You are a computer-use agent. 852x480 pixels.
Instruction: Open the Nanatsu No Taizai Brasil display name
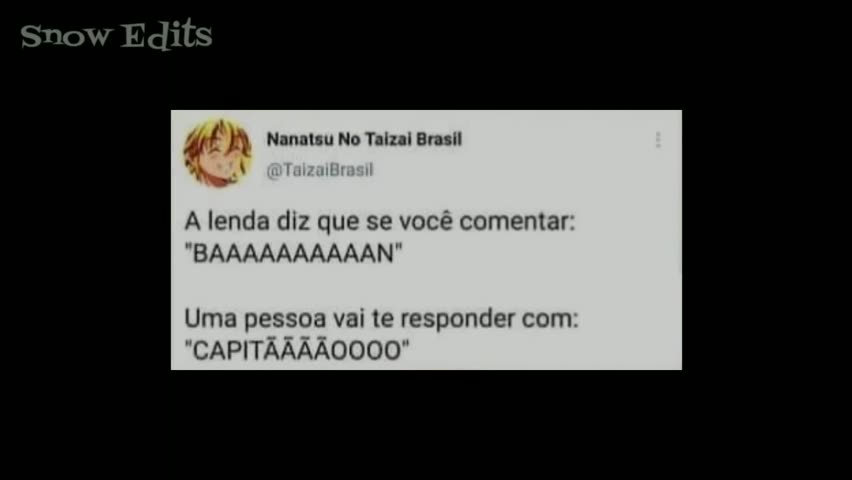pyautogui.click(x=364, y=139)
